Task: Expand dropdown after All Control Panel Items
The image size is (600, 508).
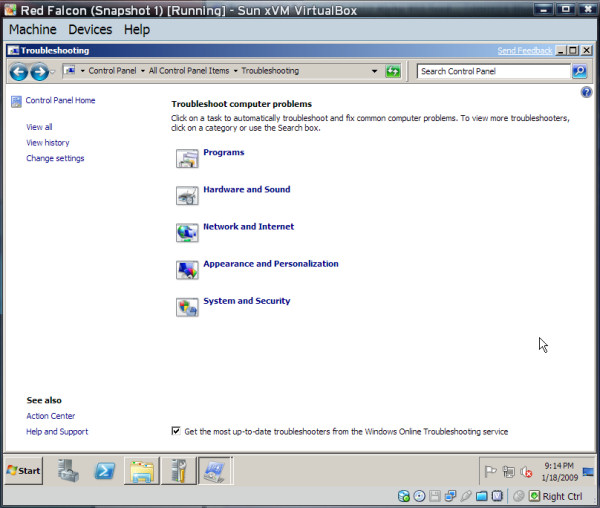Action: 235,71
